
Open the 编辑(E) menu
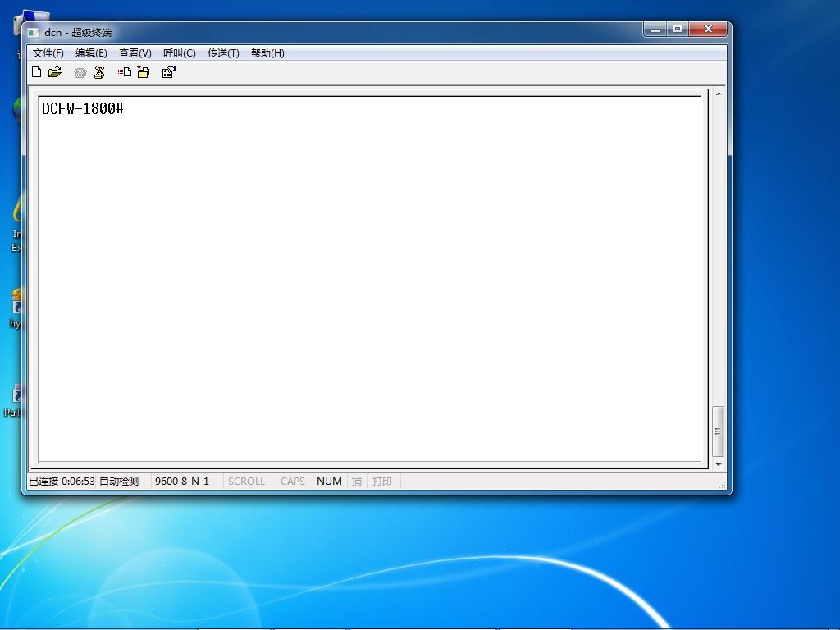pyautogui.click(x=91, y=53)
